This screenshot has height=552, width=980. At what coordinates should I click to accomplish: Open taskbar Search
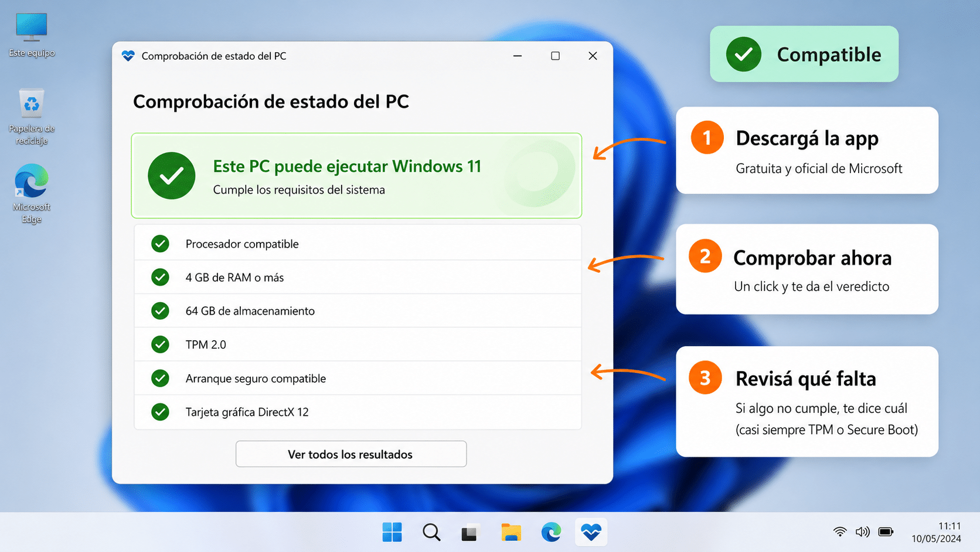click(x=431, y=532)
